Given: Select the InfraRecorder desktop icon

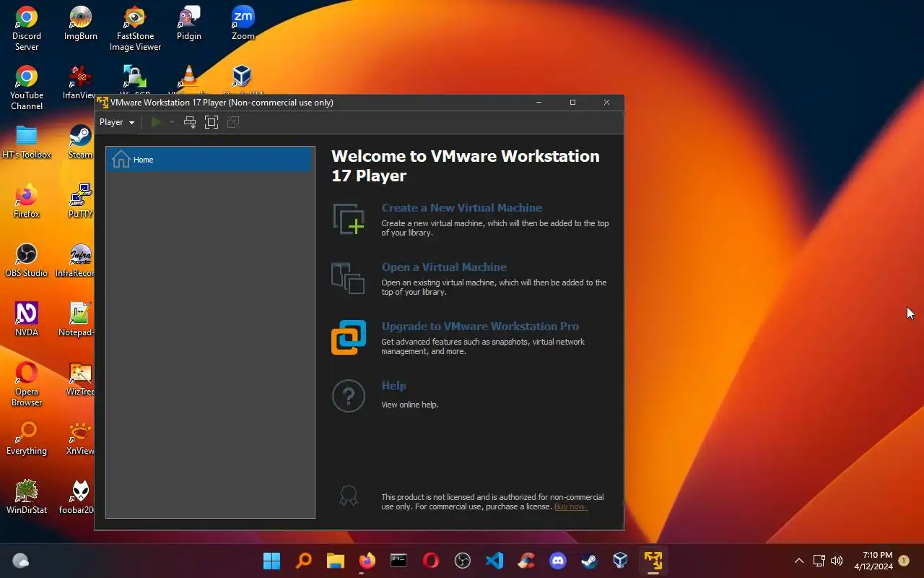Looking at the screenshot, I should click(77, 261).
